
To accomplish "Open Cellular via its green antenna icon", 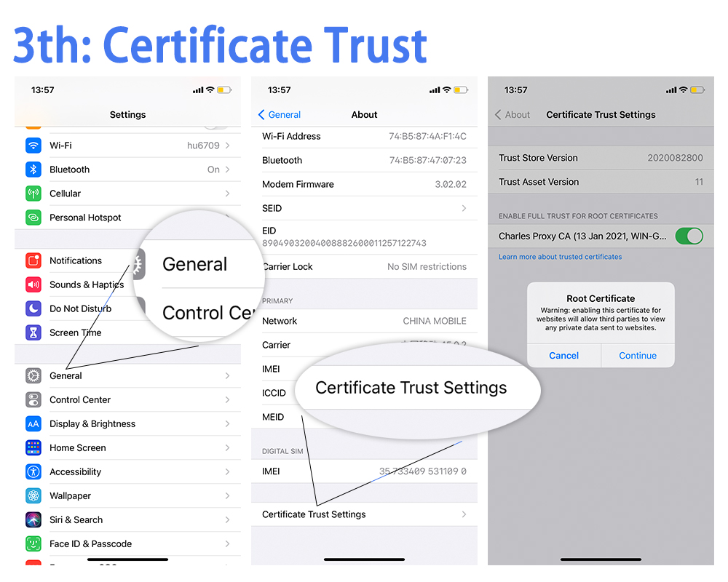I will pyautogui.click(x=33, y=194).
